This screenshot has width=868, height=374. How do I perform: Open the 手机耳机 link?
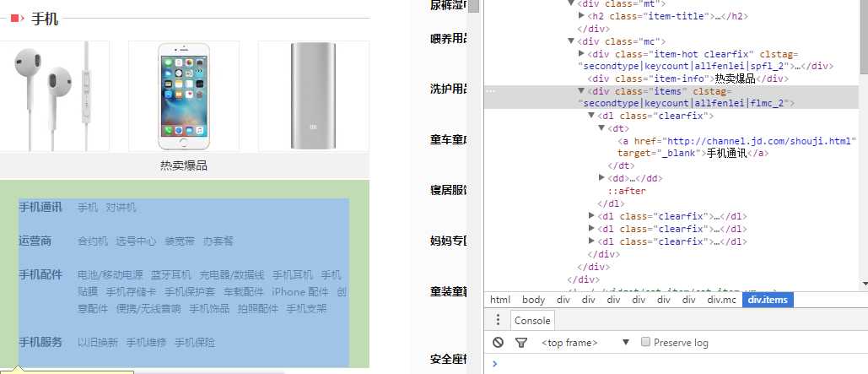pos(292,275)
